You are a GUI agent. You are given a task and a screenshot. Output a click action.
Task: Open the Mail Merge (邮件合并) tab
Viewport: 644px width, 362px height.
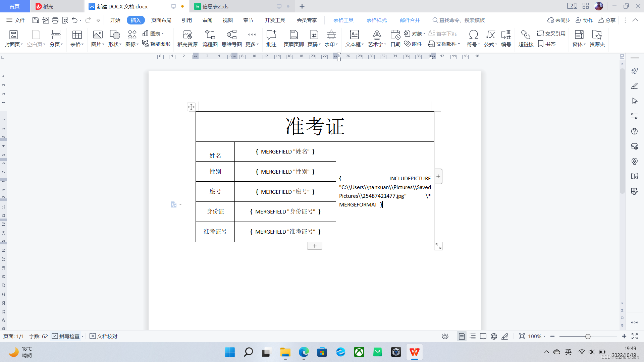click(410, 20)
